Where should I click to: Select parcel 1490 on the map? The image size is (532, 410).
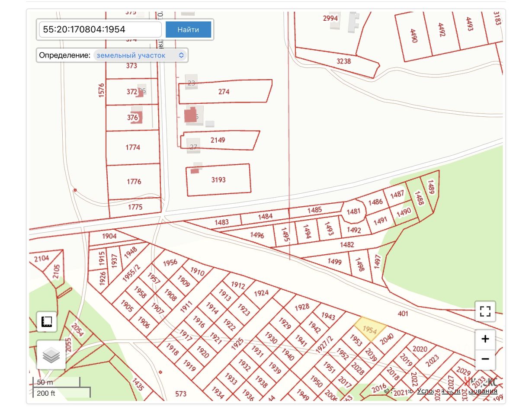coord(404,212)
